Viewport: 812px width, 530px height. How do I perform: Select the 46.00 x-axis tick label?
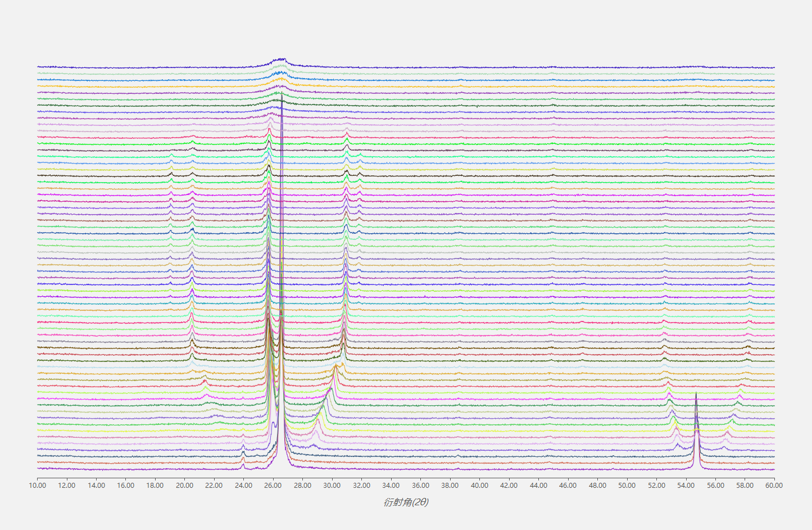(568, 486)
